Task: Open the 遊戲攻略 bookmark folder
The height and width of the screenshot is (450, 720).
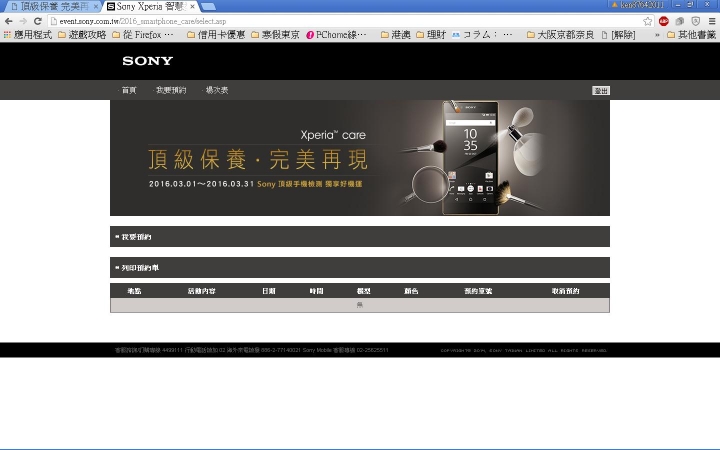Action: 82,35
